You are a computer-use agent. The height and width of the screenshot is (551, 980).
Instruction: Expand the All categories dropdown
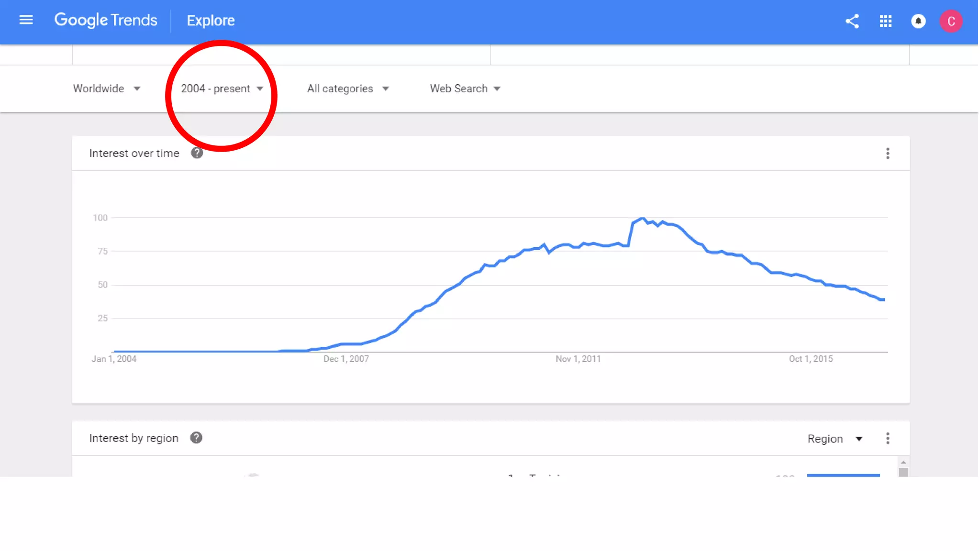click(x=348, y=88)
